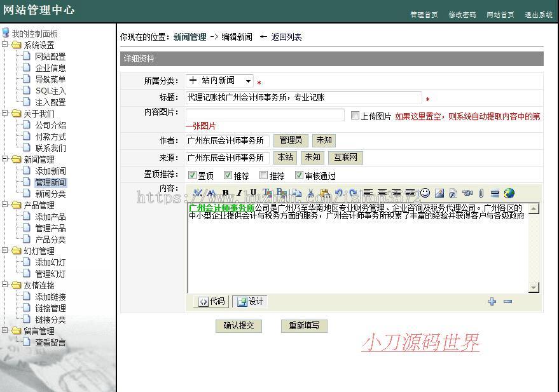
Task: Apply underline formatting in the editor
Action: 252,193
